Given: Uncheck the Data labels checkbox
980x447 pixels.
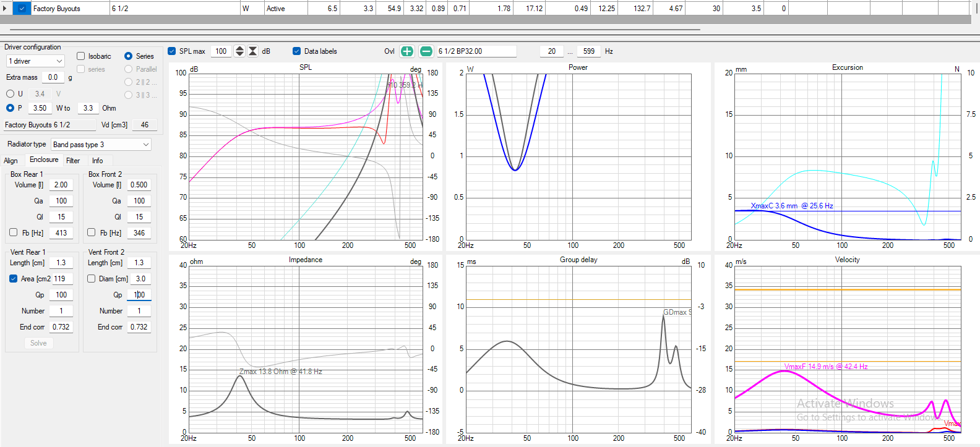Looking at the screenshot, I should (x=297, y=51).
